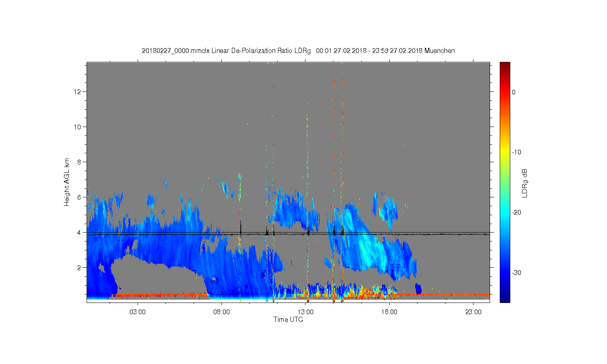The image size is (607, 364).
Task: Click the height tick label 12
Action: 78,92
